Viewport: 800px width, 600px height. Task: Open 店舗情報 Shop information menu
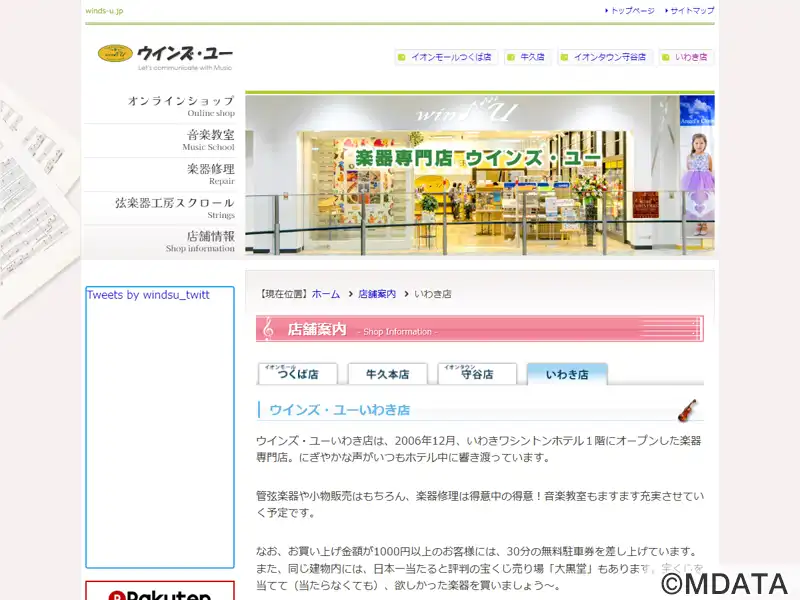[161, 242]
